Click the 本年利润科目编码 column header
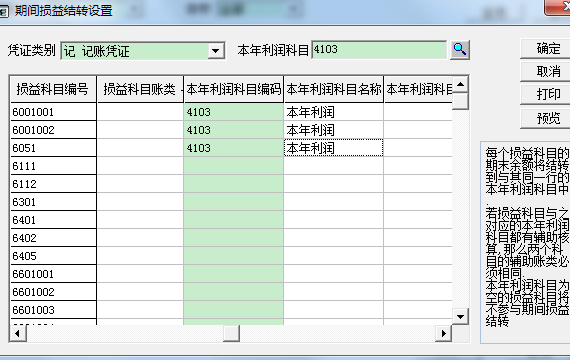The height and width of the screenshot is (360, 570). pos(234,89)
